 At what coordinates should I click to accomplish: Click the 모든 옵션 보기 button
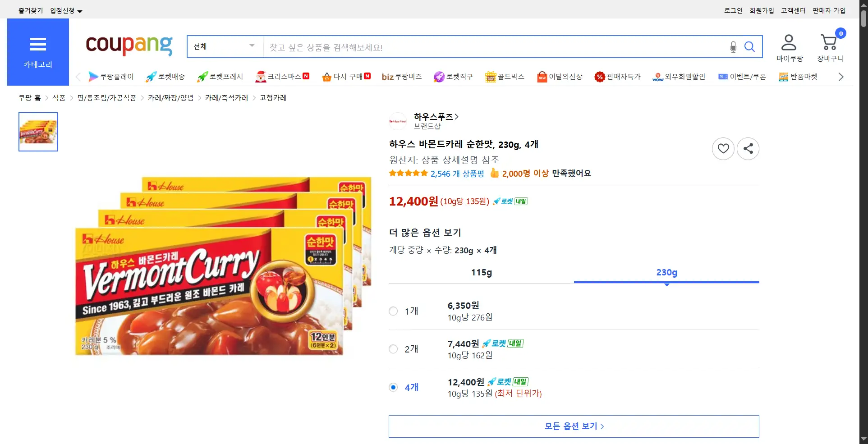coord(574,426)
